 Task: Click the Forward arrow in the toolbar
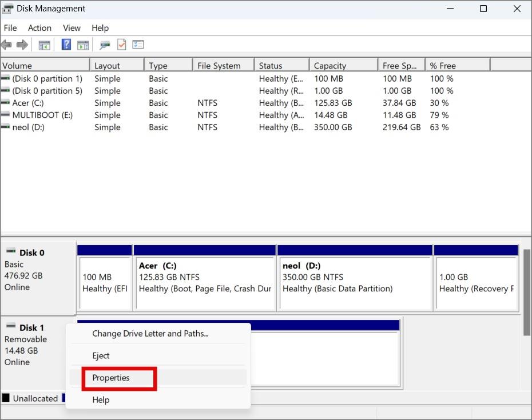click(22, 45)
